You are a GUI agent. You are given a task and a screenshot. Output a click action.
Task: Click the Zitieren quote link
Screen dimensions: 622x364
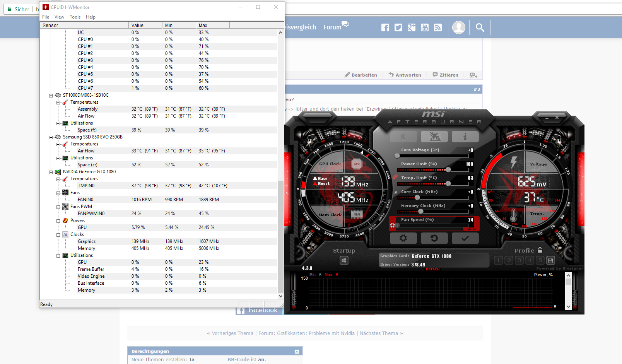pos(446,75)
